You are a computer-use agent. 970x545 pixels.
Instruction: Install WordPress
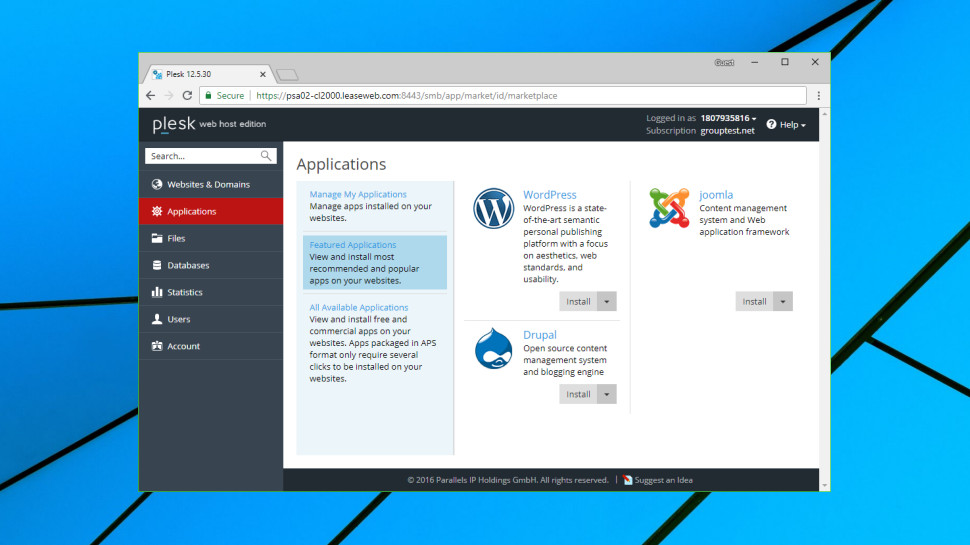pyautogui.click(x=578, y=301)
